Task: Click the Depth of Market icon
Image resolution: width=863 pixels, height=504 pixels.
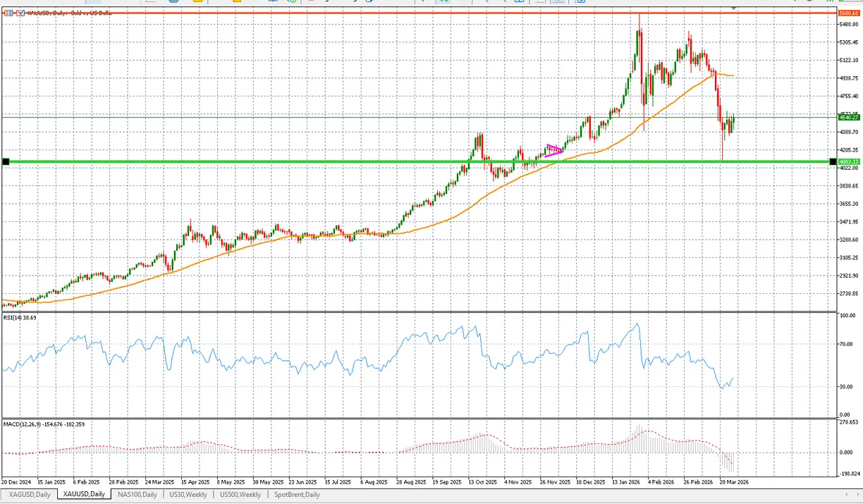Action: pos(20,13)
